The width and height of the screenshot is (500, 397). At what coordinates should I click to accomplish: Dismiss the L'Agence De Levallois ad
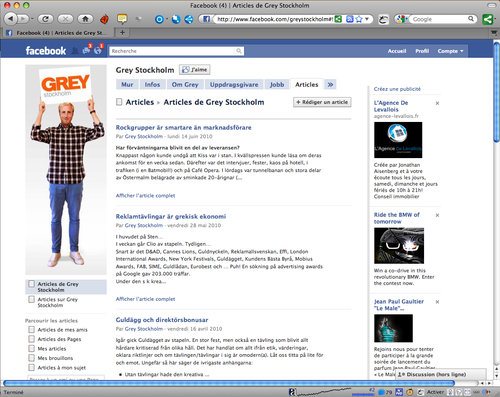pos(437,103)
